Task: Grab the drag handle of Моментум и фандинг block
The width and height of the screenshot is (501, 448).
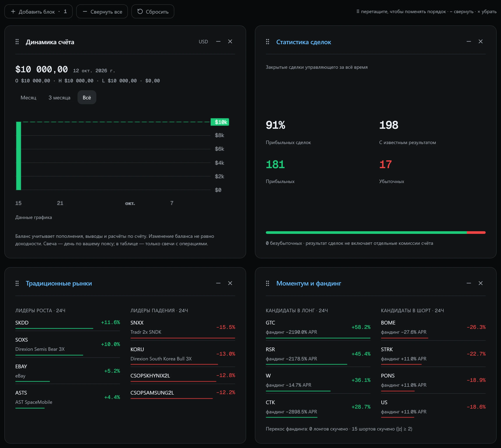Action: pos(267,283)
